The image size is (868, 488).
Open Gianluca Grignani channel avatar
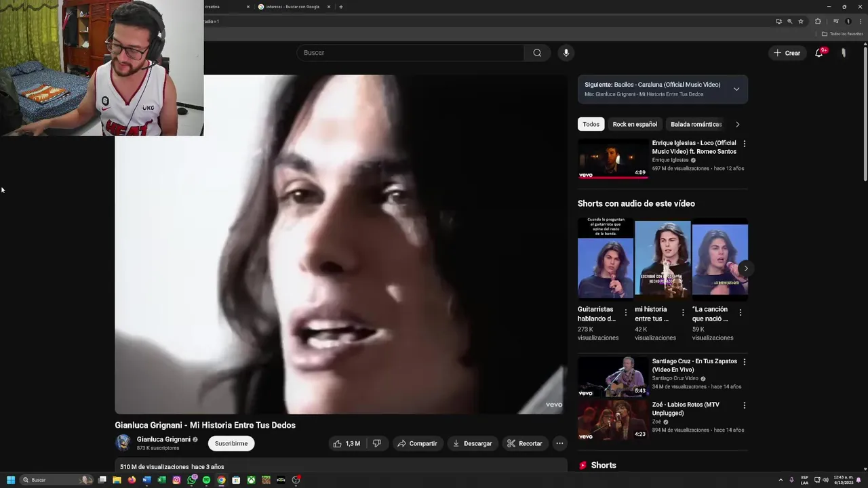[123, 443]
